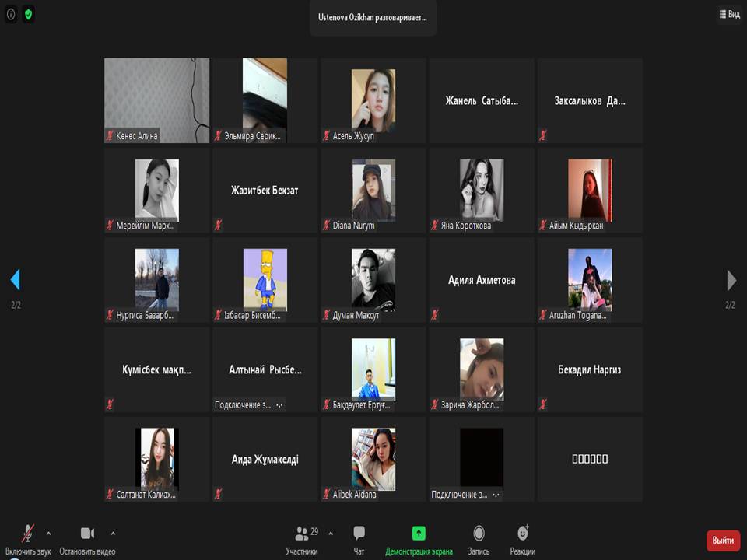Viewport: 747px width, 560px height.
Task: Click the microphone icon to unmute audio
Action: (28, 534)
